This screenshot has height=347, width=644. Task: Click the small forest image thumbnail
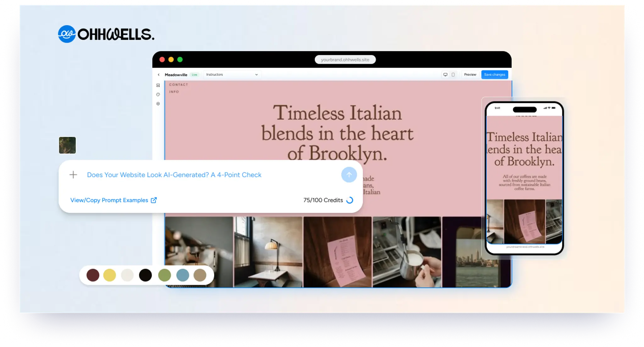click(x=67, y=145)
